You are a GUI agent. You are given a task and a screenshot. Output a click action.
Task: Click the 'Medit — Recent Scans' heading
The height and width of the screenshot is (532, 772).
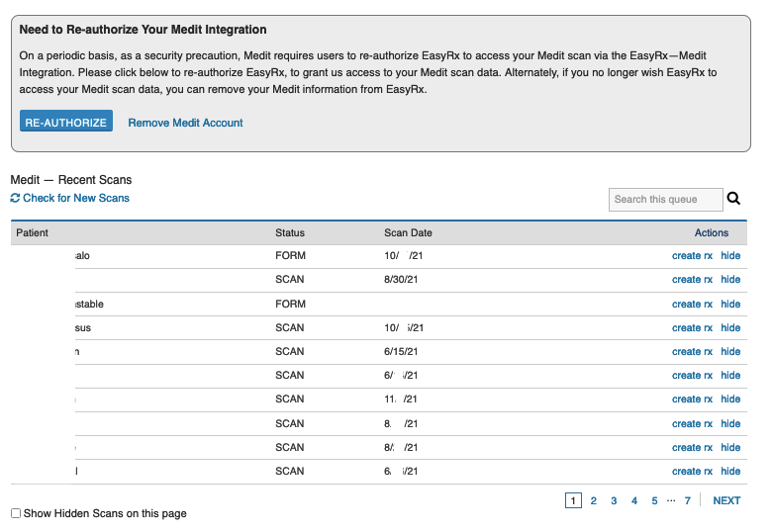click(71, 180)
